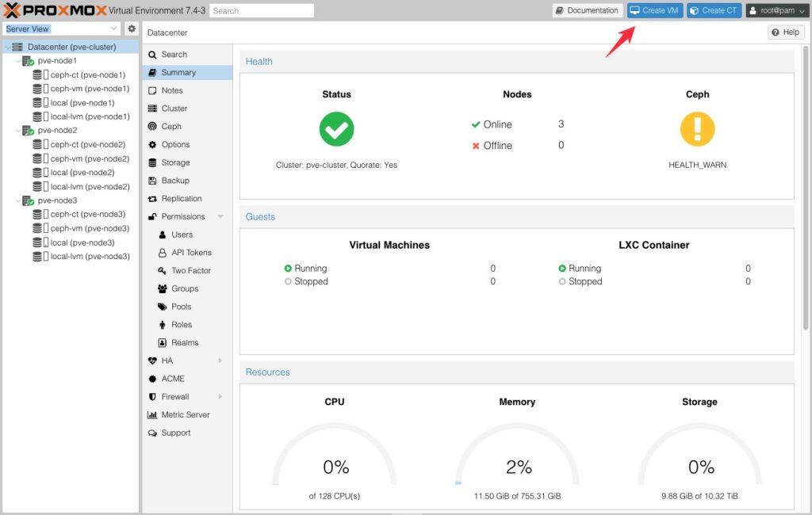Image resolution: width=812 pixels, height=515 pixels.
Task: Click the Permissions unlock icon
Action: tap(152, 216)
